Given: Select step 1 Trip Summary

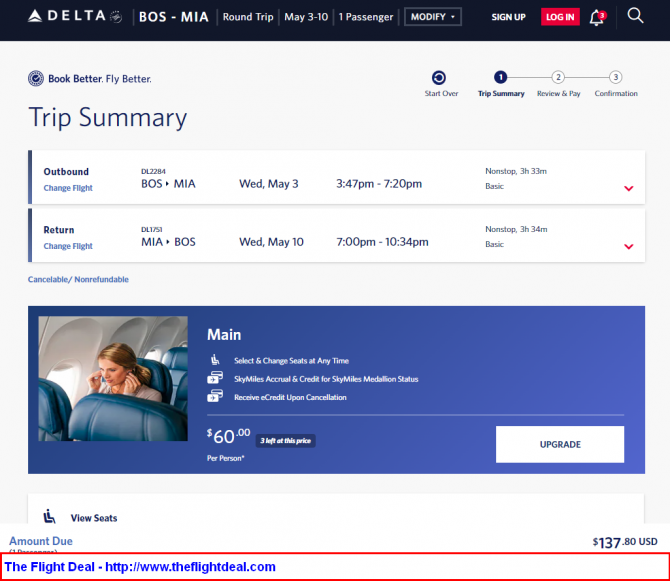Looking at the screenshot, I should click(x=500, y=77).
